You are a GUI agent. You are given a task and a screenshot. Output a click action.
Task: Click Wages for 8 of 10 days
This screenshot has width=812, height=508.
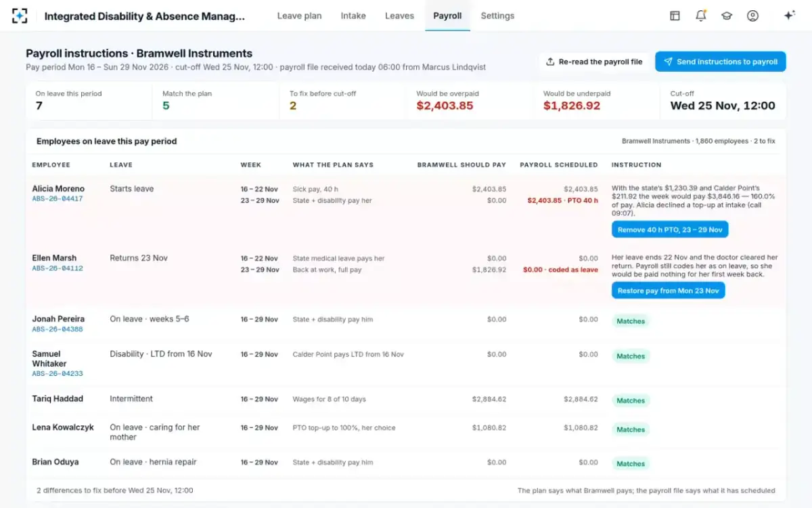(x=329, y=400)
